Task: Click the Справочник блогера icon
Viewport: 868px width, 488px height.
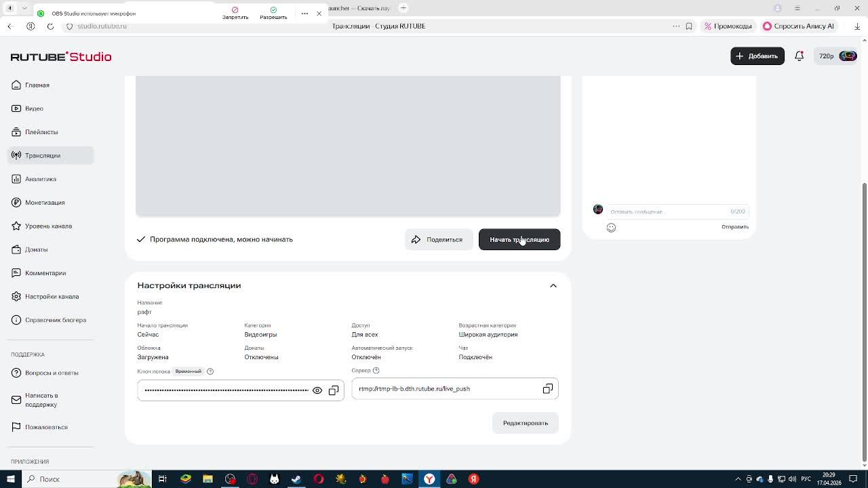Action: pyautogui.click(x=16, y=320)
